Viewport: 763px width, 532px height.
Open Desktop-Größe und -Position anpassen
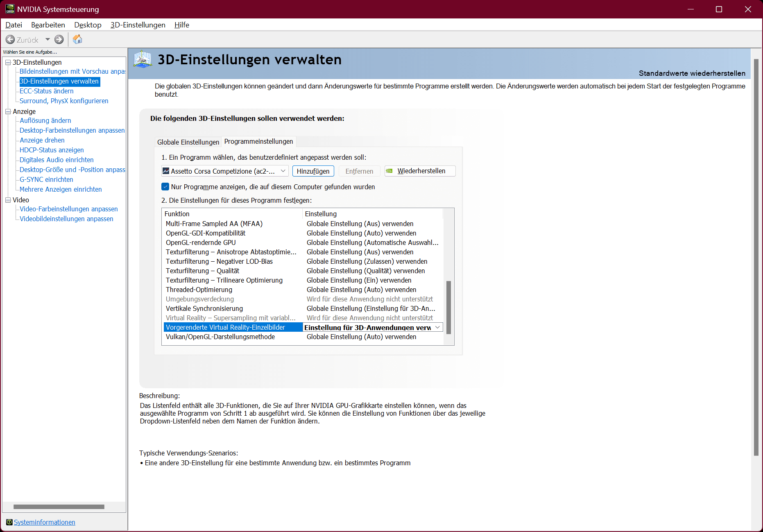[x=72, y=170]
